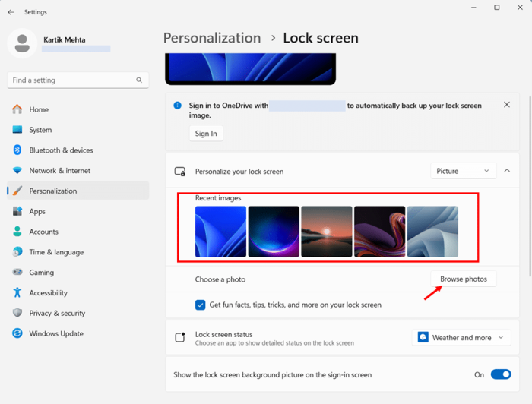Go to Bluetooth & devices

point(78,150)
